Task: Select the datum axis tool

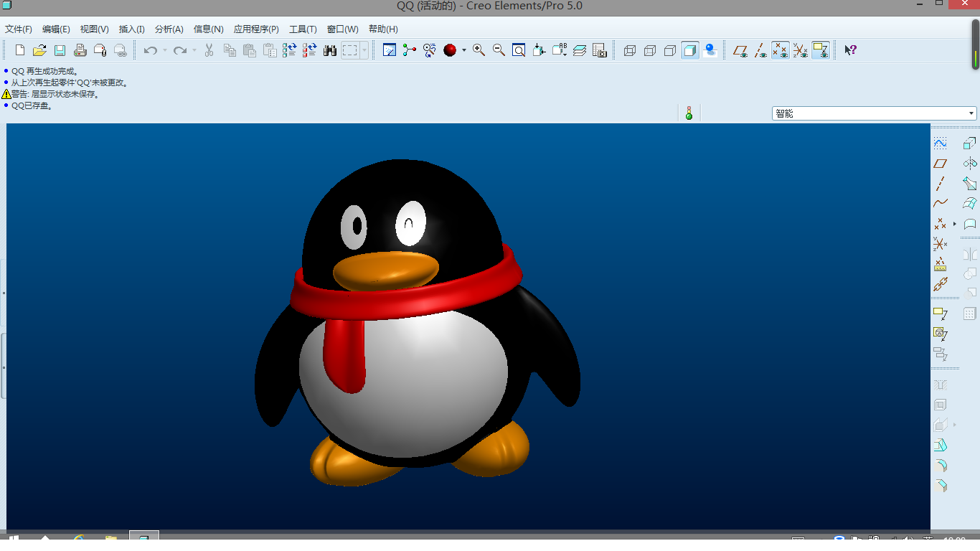Action: click(940, 184)
